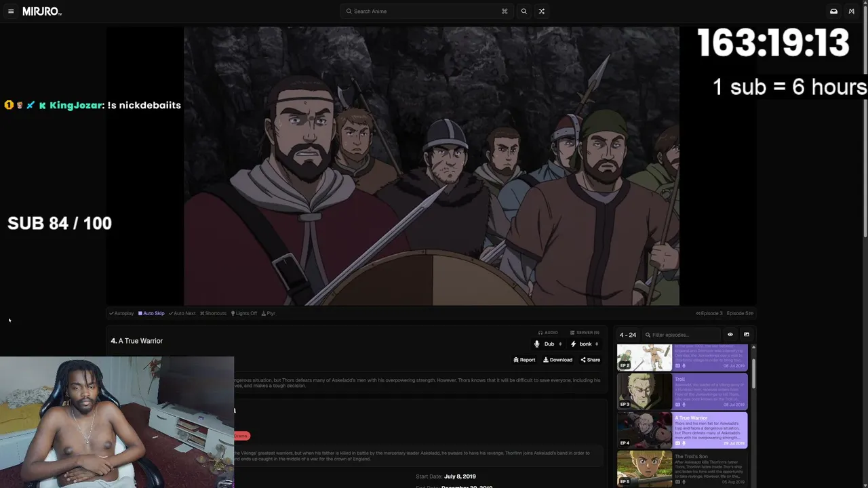This screenshot has width=868, height=488.
Task: Open the hamburger menu beside MIRURO logo
Action: [x=11, y=12]
